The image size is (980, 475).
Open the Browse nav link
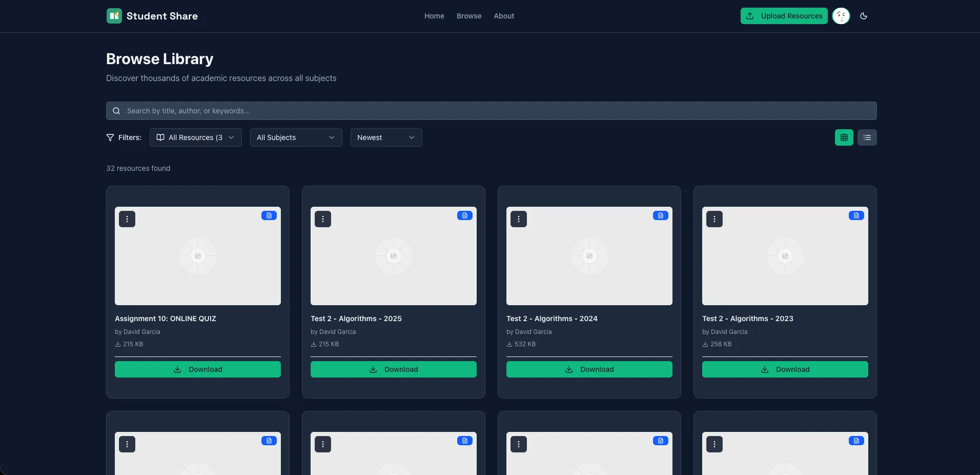469,16
